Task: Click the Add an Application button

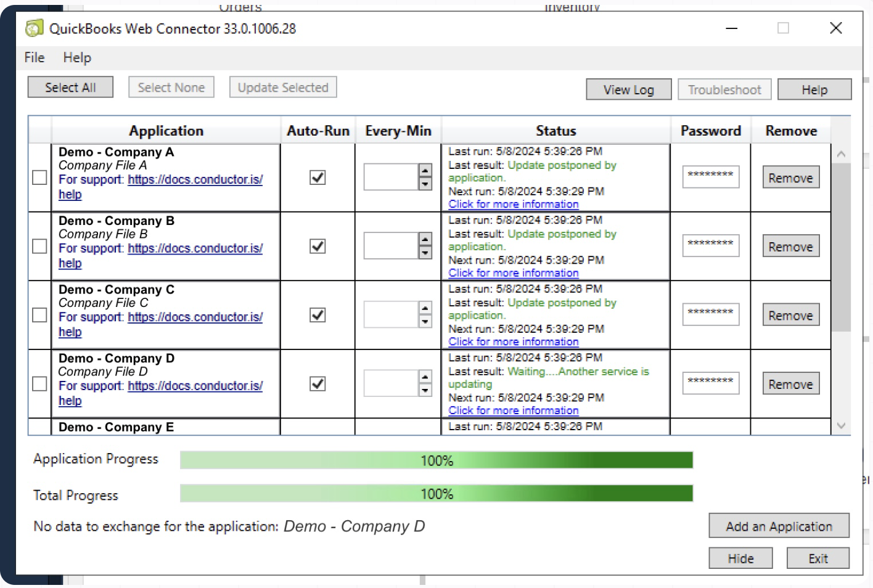Action: coord(779,526)
